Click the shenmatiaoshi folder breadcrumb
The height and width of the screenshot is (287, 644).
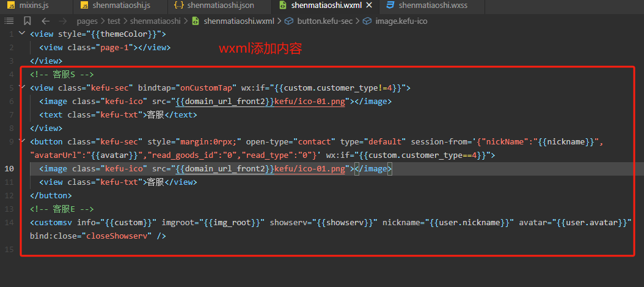155,21
